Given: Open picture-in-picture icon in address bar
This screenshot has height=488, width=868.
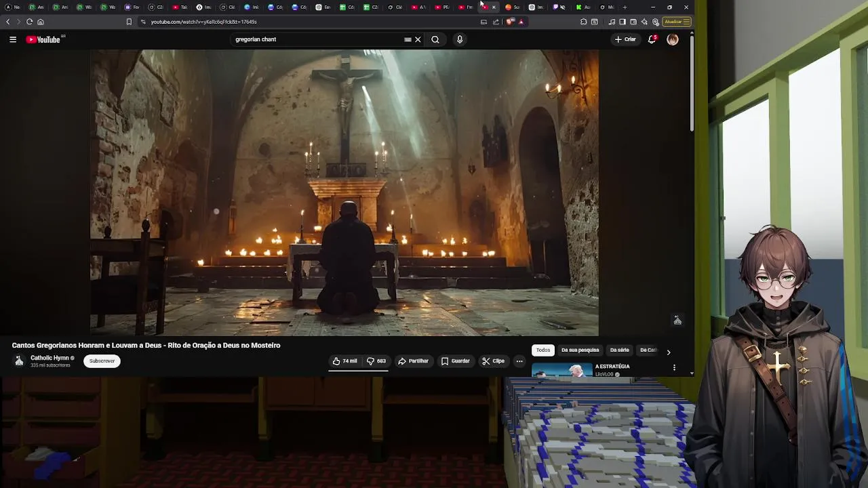Looking at the screenshot, I should click(484, 22).
